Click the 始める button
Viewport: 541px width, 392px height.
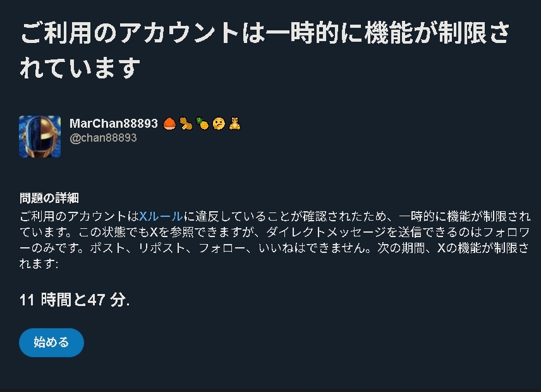(51, 342)
